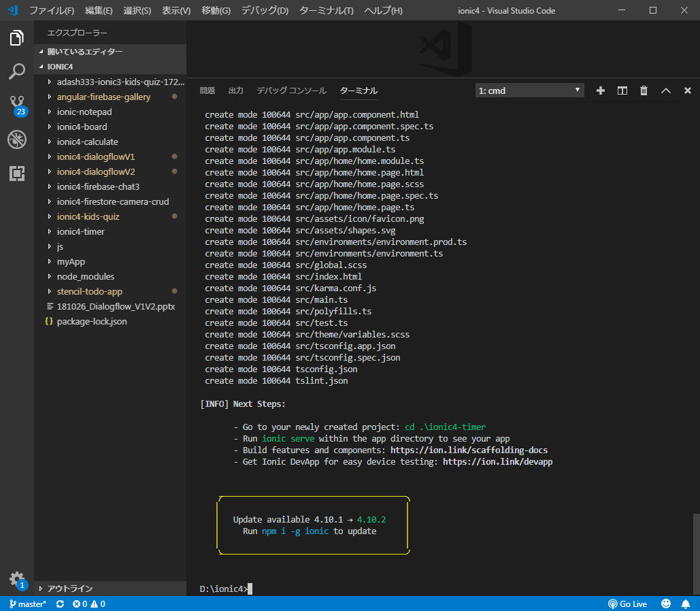Click 'cd .\ionic4-timer' text in terminal
This screenshot has height=611, width=700.
pos(445,427)
